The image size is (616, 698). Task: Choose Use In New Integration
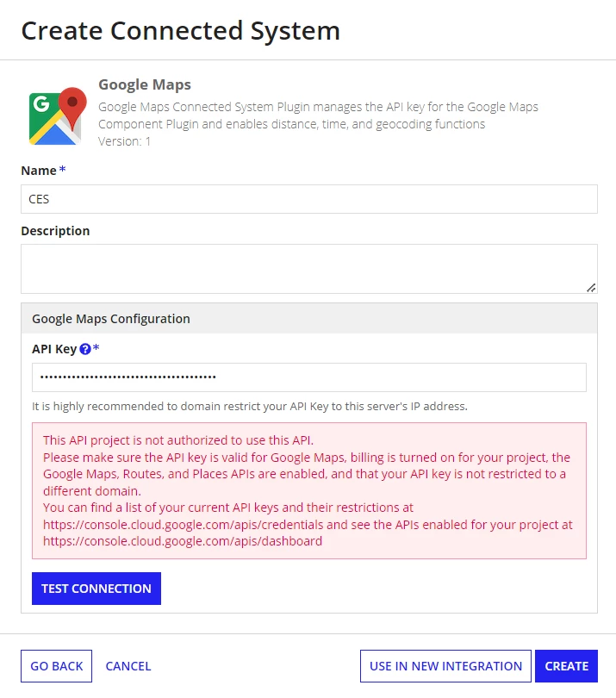point(445,666)
